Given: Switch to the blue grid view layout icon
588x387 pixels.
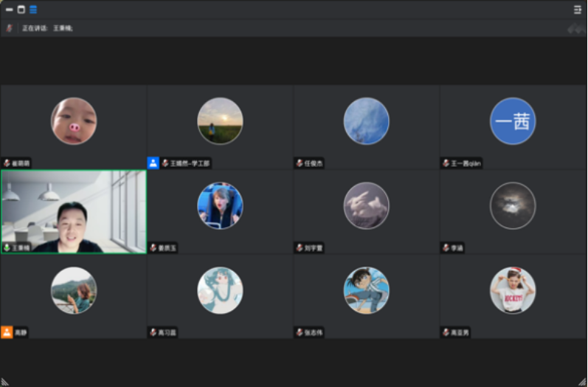Looking at the screenshot, I should click(x=33, y=10).
